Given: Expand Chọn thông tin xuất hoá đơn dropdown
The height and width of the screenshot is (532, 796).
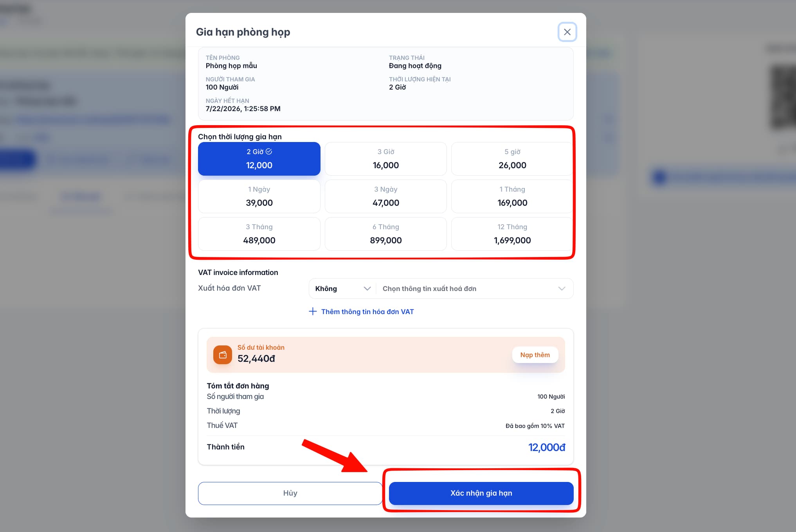Looking at the screenshot, I should (x=474, y=289).
